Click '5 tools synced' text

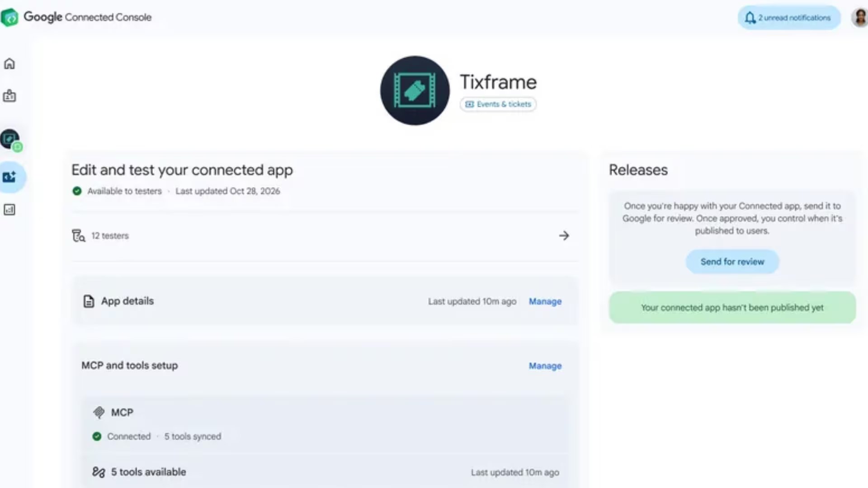pos(193,436)
